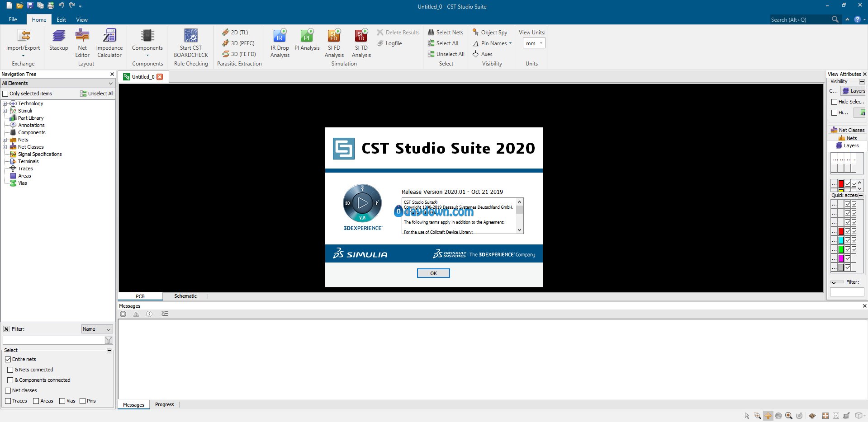
Task: Click Select Nets in ribbon
Action: click(x=446, y=33)
